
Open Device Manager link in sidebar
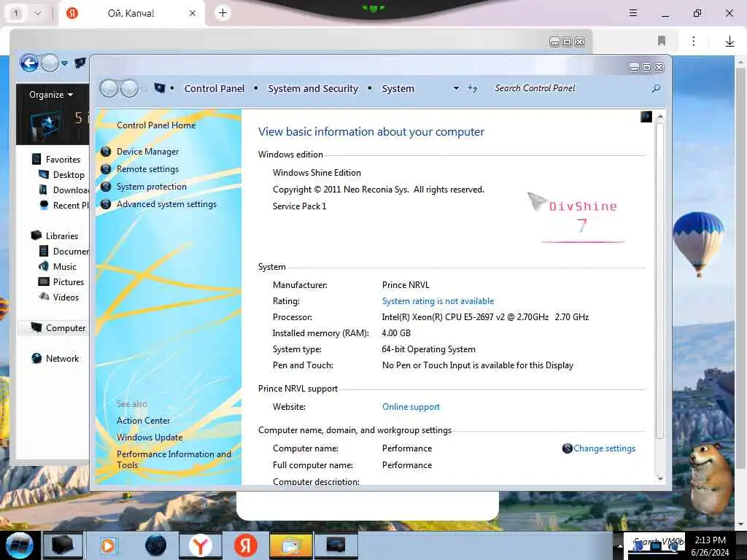pyautogui.click(x=147, y=152)
